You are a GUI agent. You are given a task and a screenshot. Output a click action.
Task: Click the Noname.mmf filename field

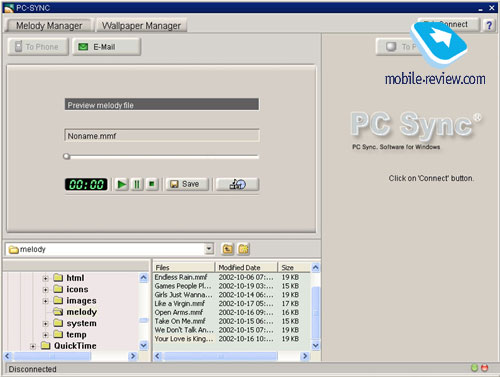click(x=162, y=136)
